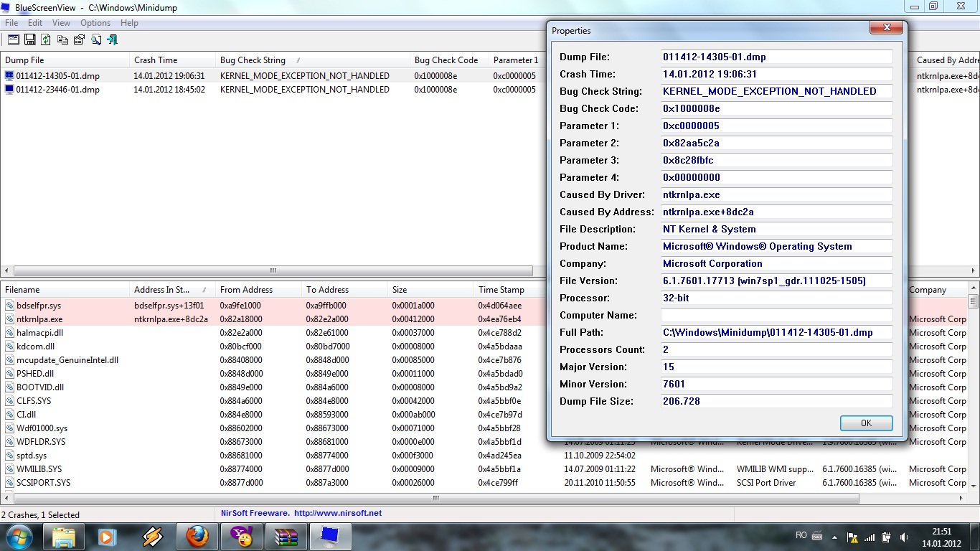
Task: Copy selected items using toolbar icon
Action: pyautogui.click(x=62, y=39)
